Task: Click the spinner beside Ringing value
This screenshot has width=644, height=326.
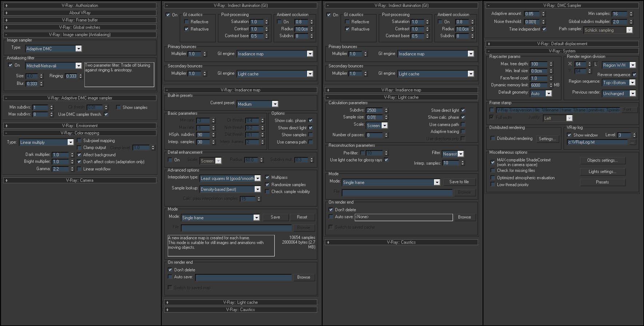Action: point(80,76)
